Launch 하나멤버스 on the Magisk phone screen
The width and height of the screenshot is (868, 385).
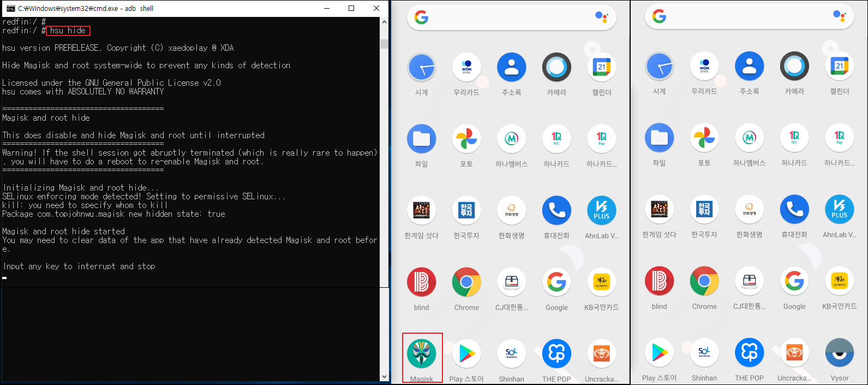512,139
